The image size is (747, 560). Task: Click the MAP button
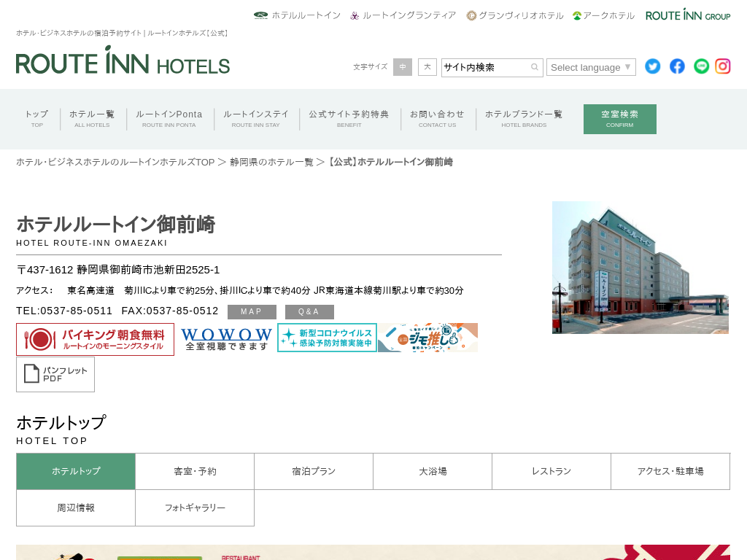click(252, 312)
